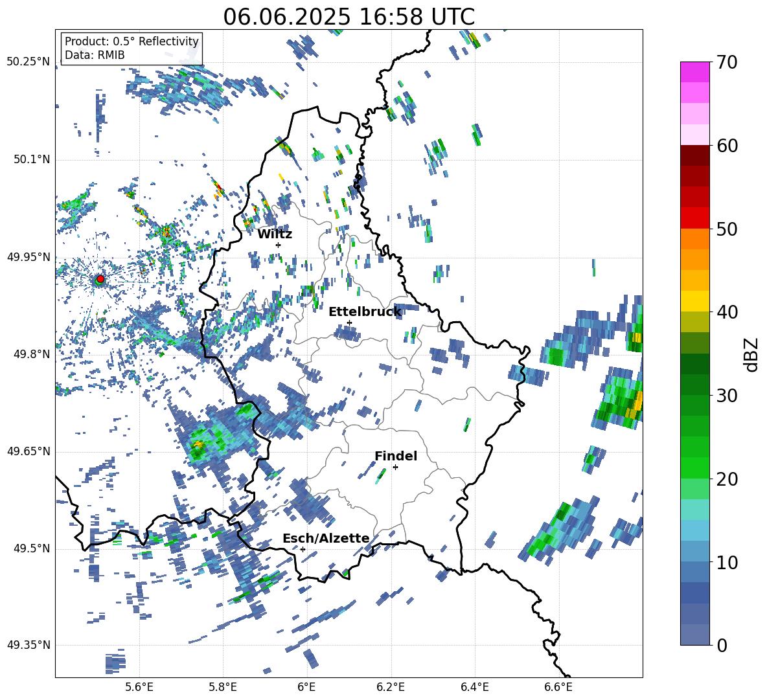Select the 'Ettelbruck' city label
The height and width of the screenshot is (700, 767).
(365, 312)
